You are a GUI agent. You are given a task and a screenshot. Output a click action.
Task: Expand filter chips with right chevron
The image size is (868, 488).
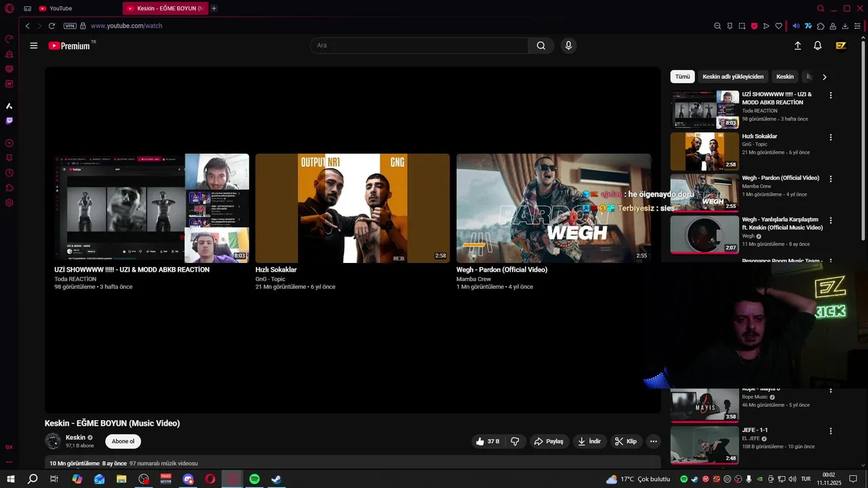(x=824, y=77)
